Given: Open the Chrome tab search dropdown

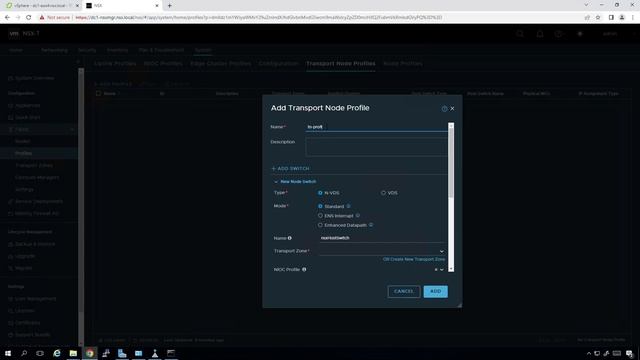Looking at the screenshot, I should pyautogui.click(x=586, y=5).
